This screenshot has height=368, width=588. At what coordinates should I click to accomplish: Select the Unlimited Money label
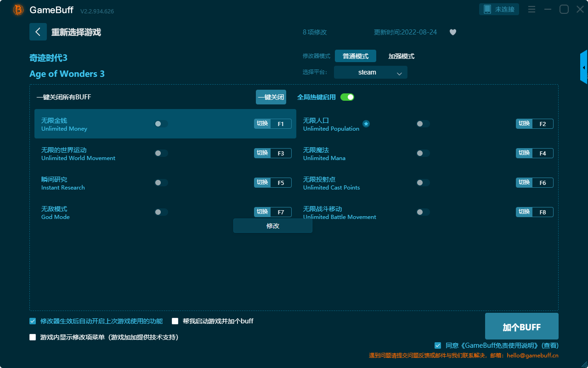pos(64,129)
